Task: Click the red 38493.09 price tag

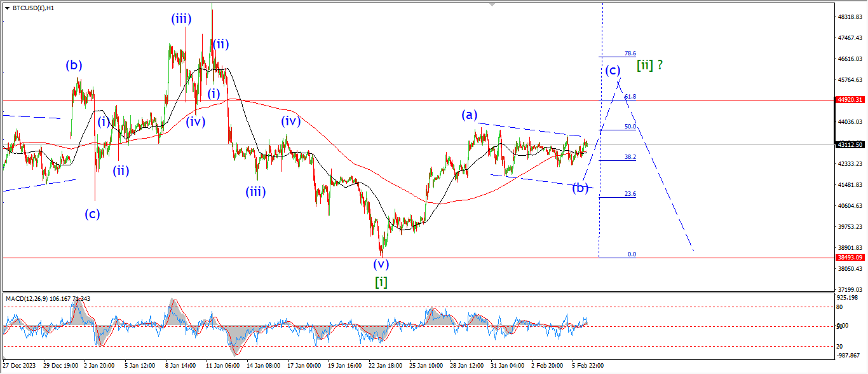Action: pos(850,258)
